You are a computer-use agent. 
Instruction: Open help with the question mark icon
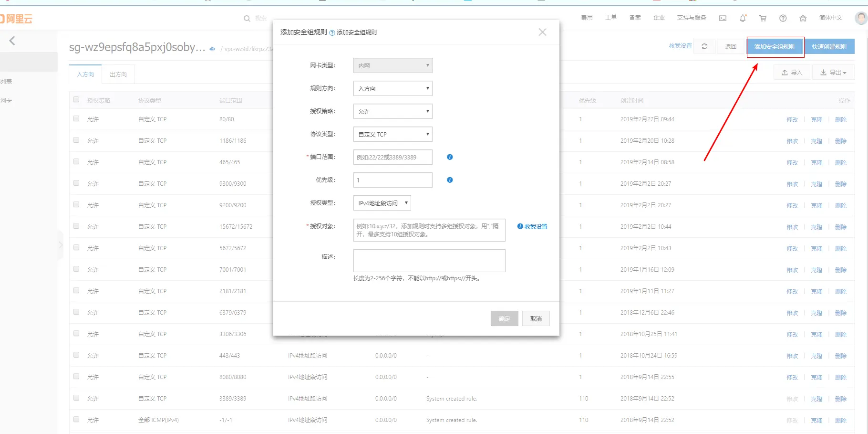pyautogui.click(x=783, y=18)
